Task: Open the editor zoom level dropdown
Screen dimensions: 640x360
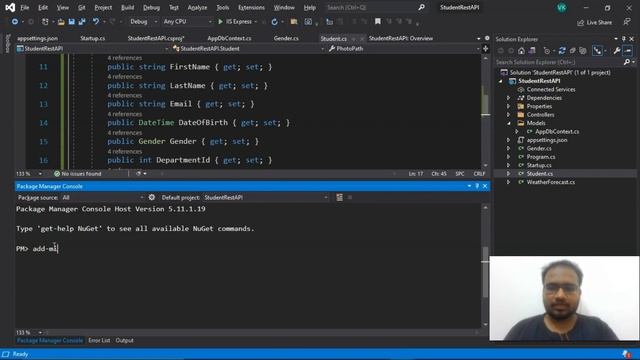Action: coord(29,174)
